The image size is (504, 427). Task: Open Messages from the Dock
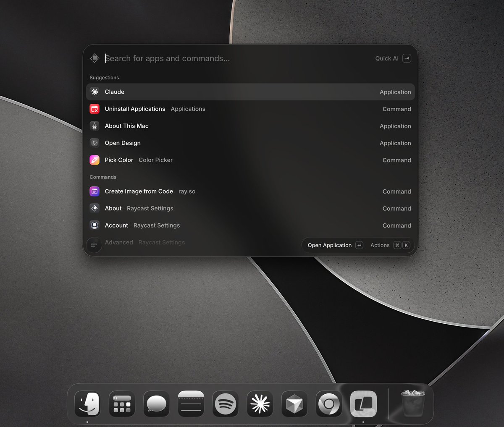coord(156,404)
